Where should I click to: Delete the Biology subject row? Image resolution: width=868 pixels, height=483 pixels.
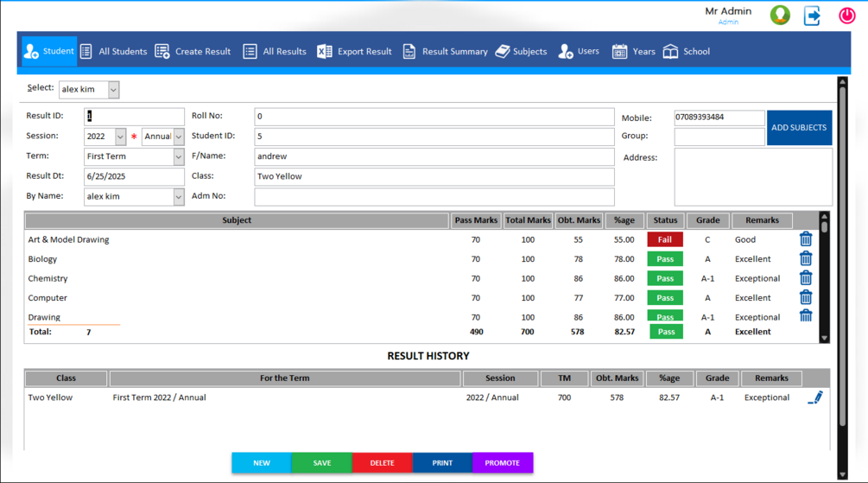[806, 258]
